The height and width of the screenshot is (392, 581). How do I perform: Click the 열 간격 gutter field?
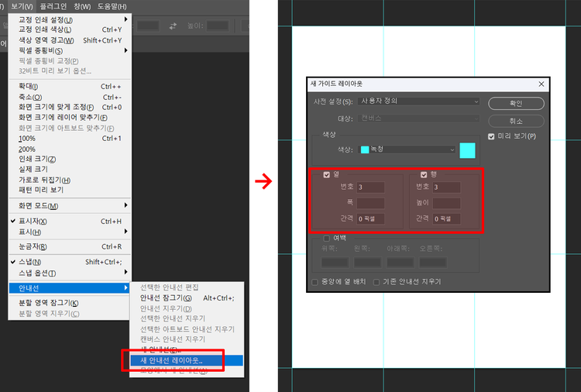[x=370, y=218]
